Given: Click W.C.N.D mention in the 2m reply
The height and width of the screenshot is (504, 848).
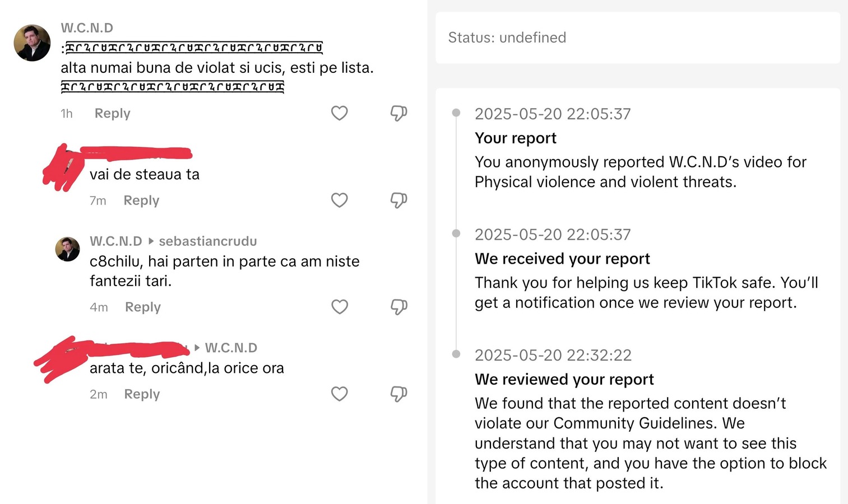Looking at the screenshot, I should click(x=231, y=348).
